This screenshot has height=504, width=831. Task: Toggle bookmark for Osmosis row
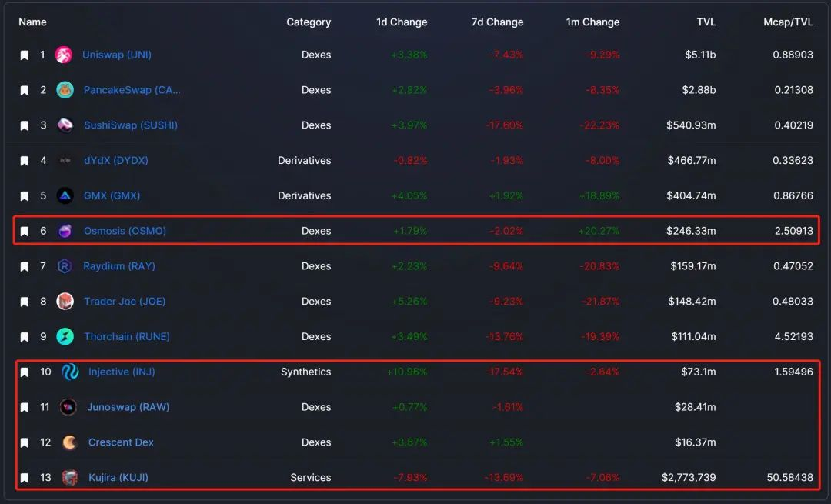[25, 232]
